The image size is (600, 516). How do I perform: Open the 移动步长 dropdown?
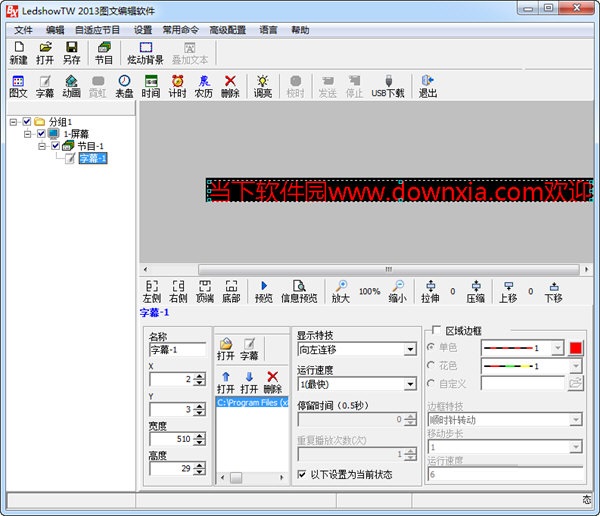point(576,447)
